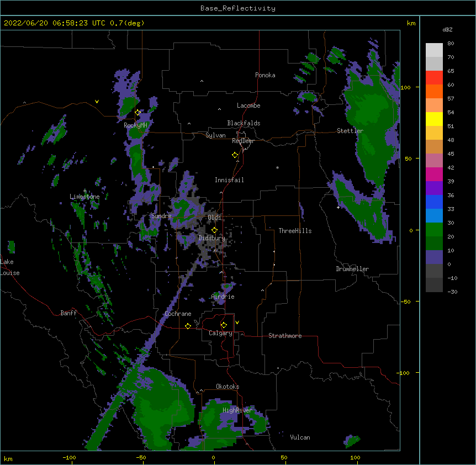This screenshot has width=476, height=465.
Task: Click the Stettler city label
Action: click(x=350, y=131)
